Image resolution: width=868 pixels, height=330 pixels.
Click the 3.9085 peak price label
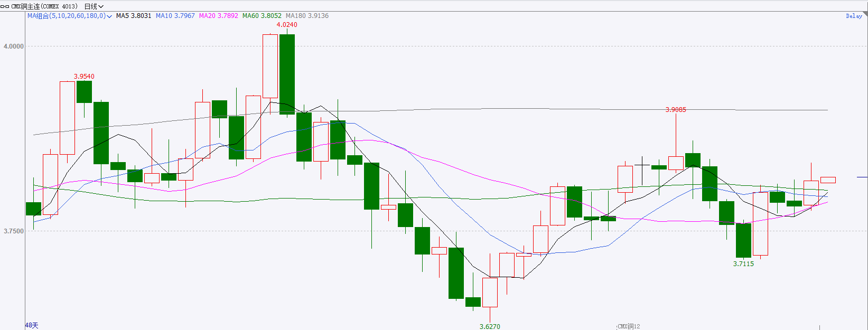click(676, 110)
